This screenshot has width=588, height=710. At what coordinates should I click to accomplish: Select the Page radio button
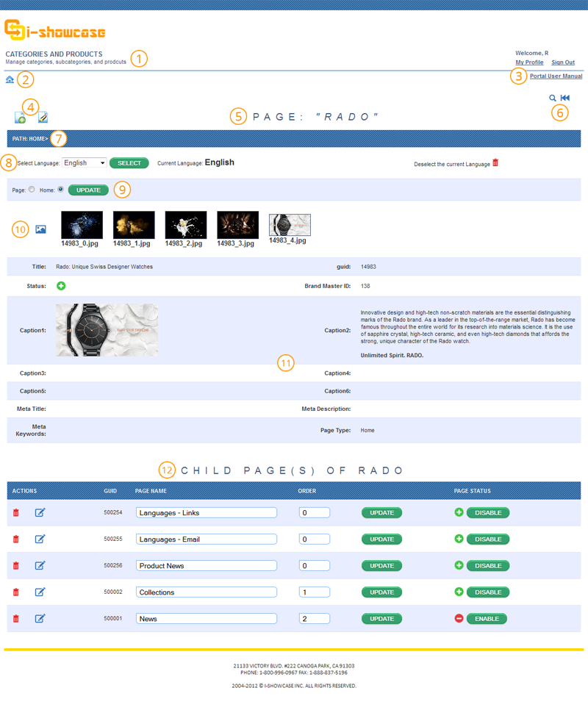click(x=31, y=190)
